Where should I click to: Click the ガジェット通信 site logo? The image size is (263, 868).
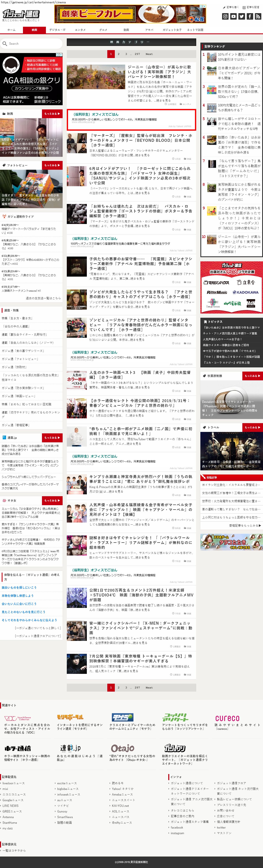pos(21,14)
